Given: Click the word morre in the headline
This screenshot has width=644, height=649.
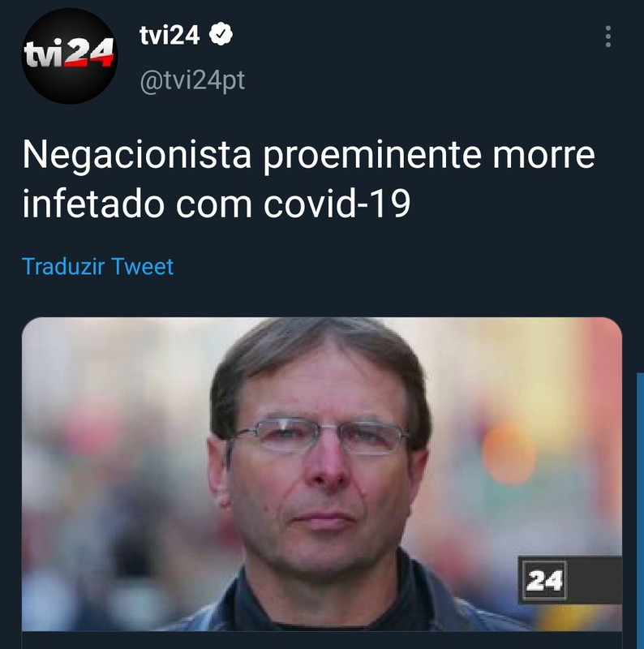Looking at the screenshot, I should pos(544,155).
